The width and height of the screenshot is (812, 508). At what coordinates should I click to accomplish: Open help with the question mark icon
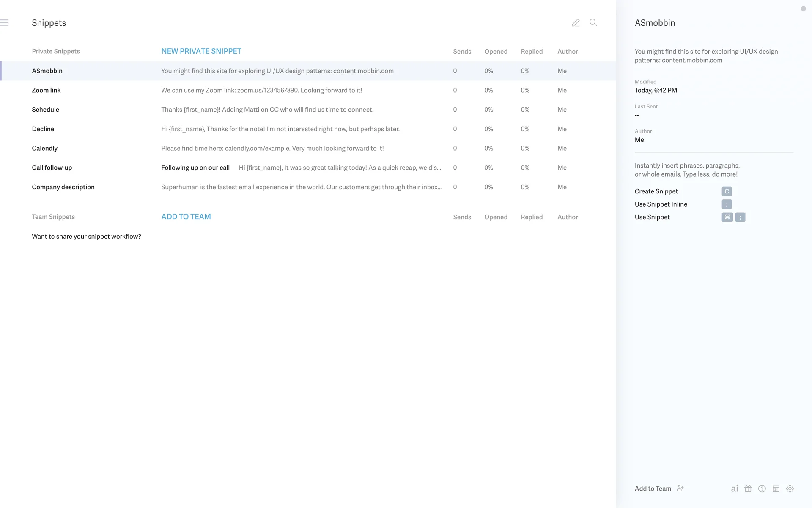(762, 489)
